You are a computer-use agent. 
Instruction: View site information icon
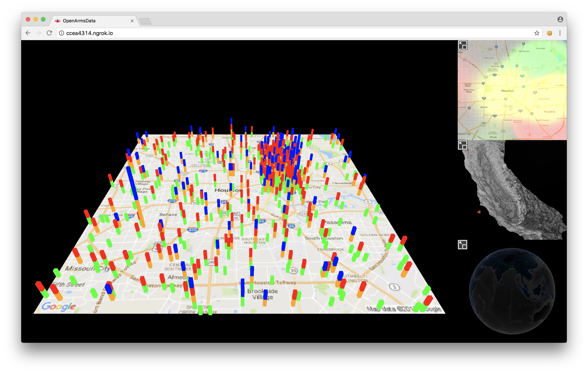[x=62, y=33]
